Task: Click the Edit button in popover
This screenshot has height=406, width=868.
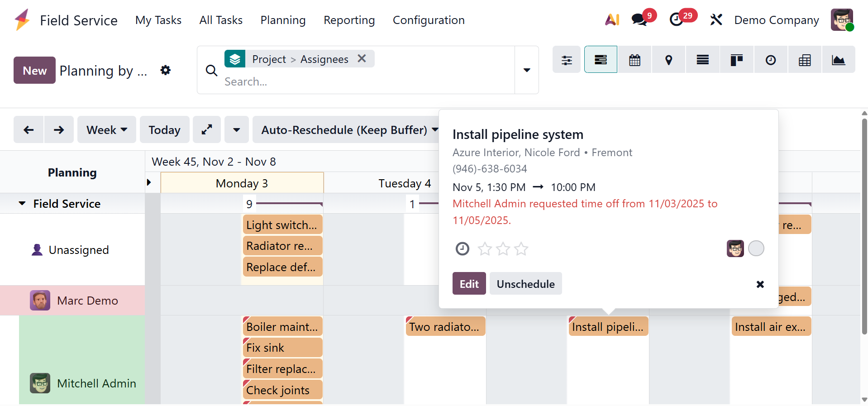Action: pos(469,284)
